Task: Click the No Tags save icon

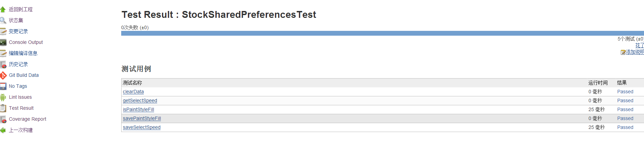Action: point(3,86)
